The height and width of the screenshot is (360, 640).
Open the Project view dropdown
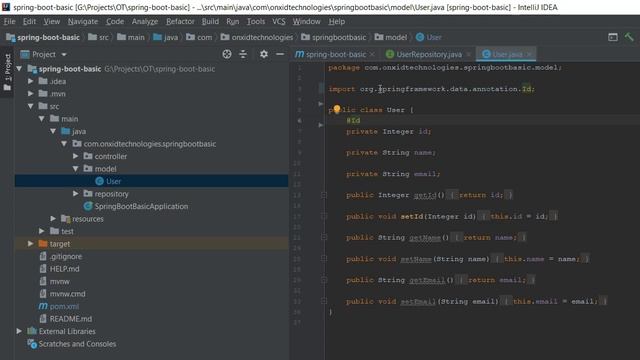click(64, 54)
